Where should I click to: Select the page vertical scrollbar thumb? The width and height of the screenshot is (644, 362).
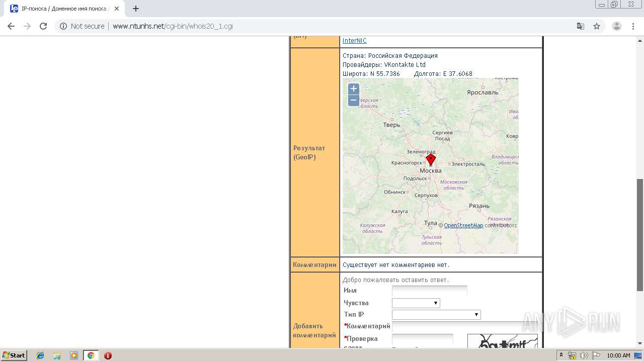640,235
